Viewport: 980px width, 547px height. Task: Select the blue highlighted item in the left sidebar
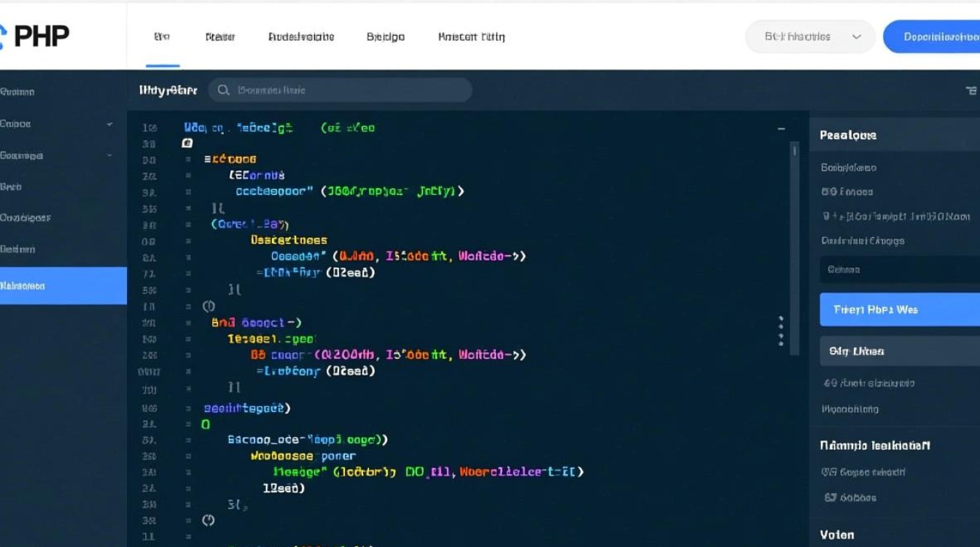coord(63,285)
